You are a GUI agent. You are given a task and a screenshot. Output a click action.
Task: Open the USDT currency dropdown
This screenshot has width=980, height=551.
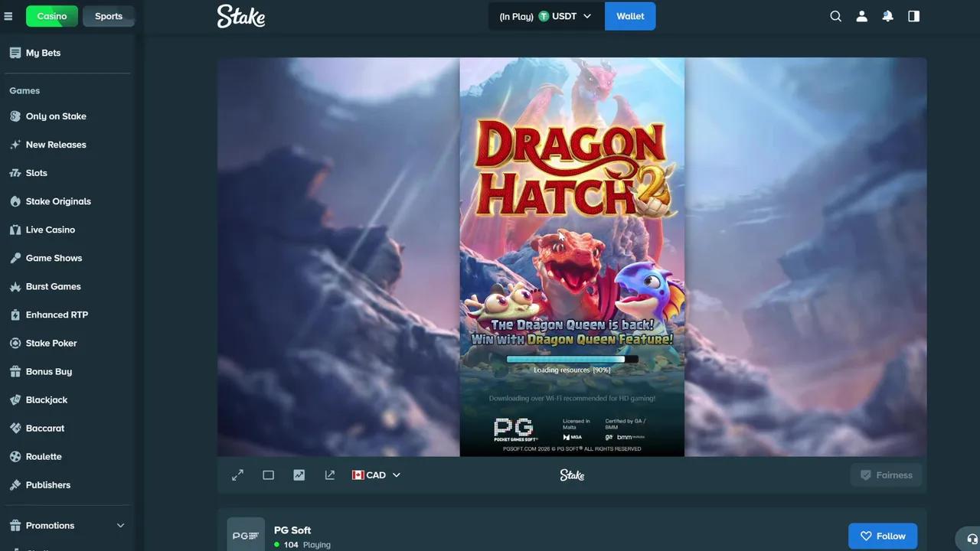tap(547, 16)
